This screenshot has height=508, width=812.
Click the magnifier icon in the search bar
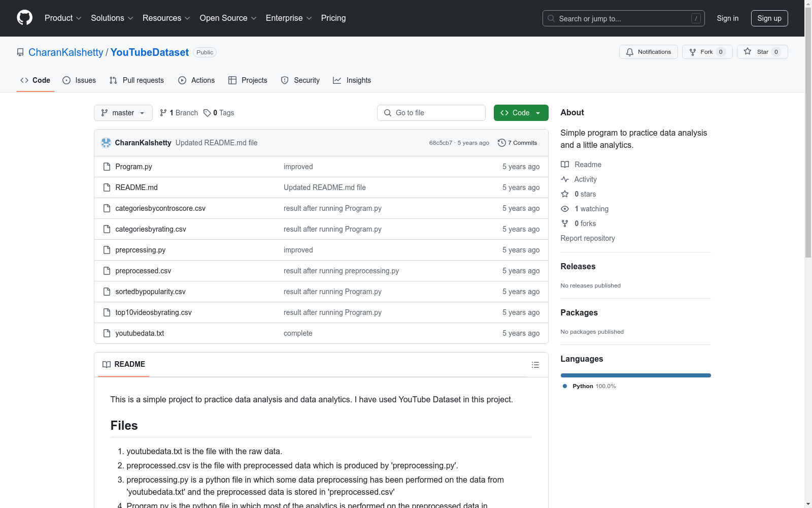pos(551,18)
